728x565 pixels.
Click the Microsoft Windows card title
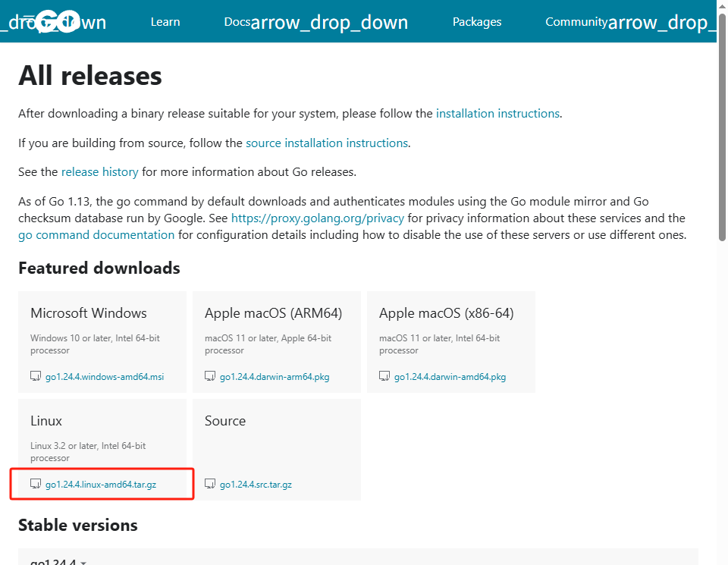(89, 313)
